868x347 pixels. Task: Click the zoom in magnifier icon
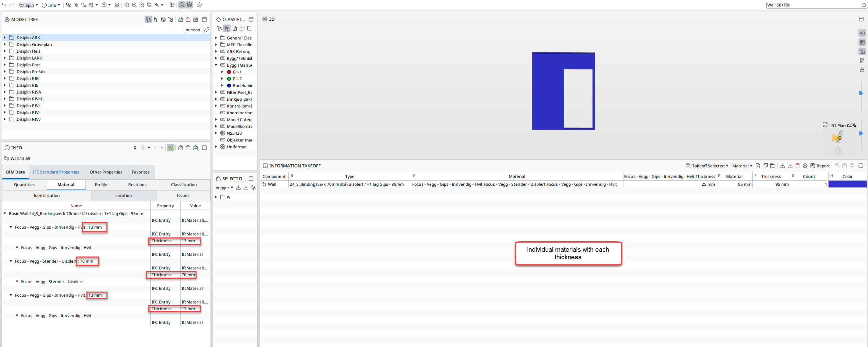134,5
